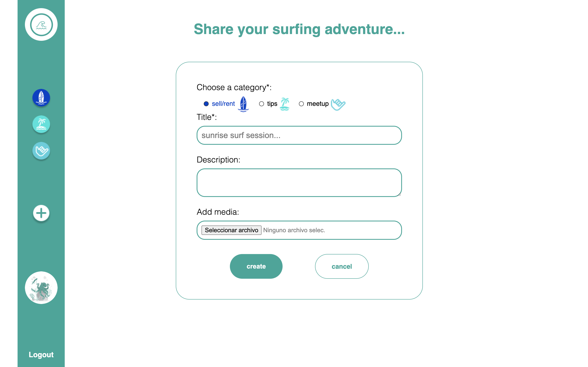Click the shaka hand icon beside meetup

click(338, 104)
